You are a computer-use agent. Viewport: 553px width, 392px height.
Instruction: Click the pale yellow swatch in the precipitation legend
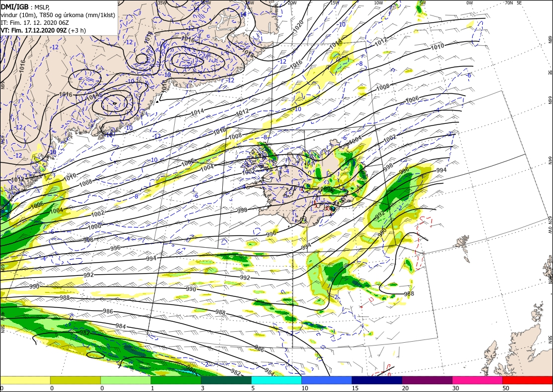[x=25, y=380]
